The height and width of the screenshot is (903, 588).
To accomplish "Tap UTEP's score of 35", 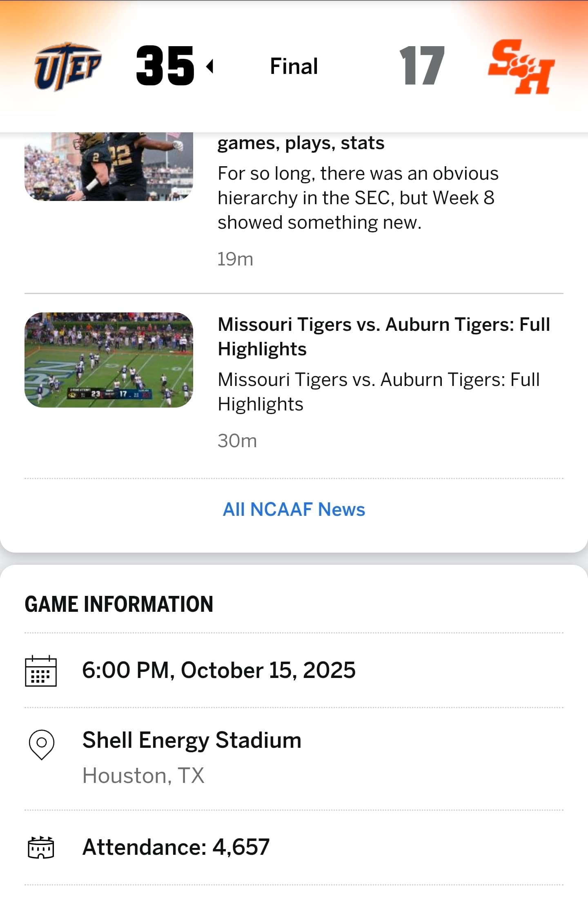I will (x=165, y=66).
